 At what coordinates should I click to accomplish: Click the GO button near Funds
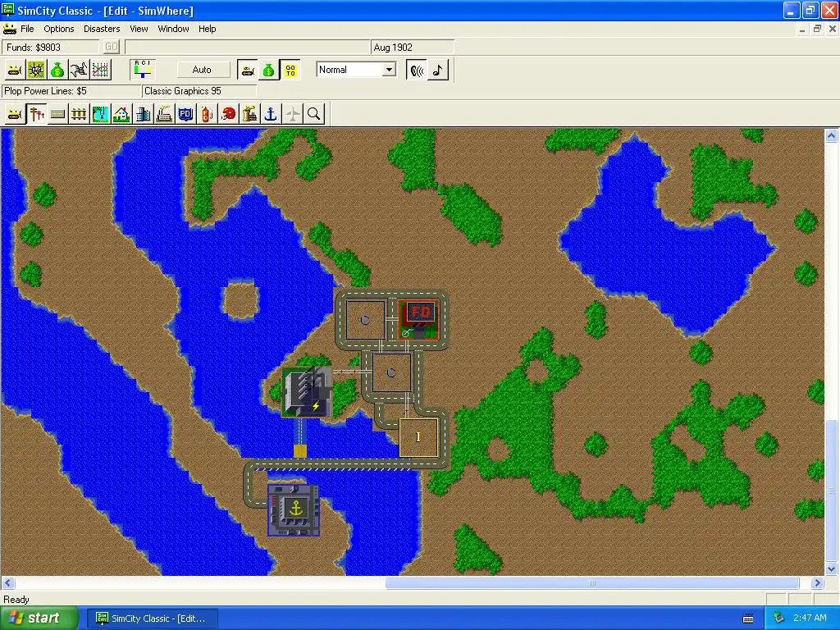pos(111,47)
